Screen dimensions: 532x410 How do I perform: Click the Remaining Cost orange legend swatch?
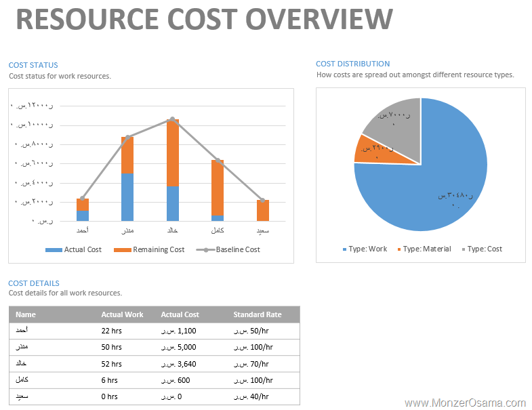coord(122,250)
